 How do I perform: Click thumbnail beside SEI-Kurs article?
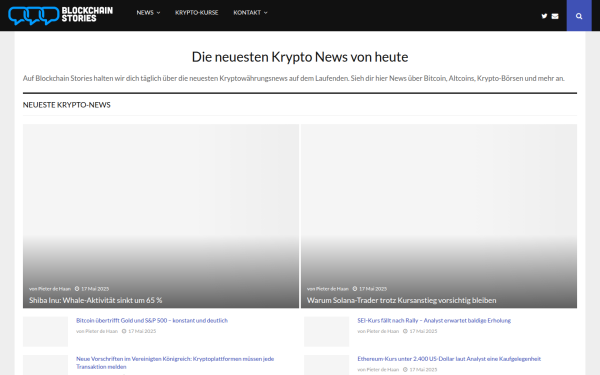[x=327, y=331]
